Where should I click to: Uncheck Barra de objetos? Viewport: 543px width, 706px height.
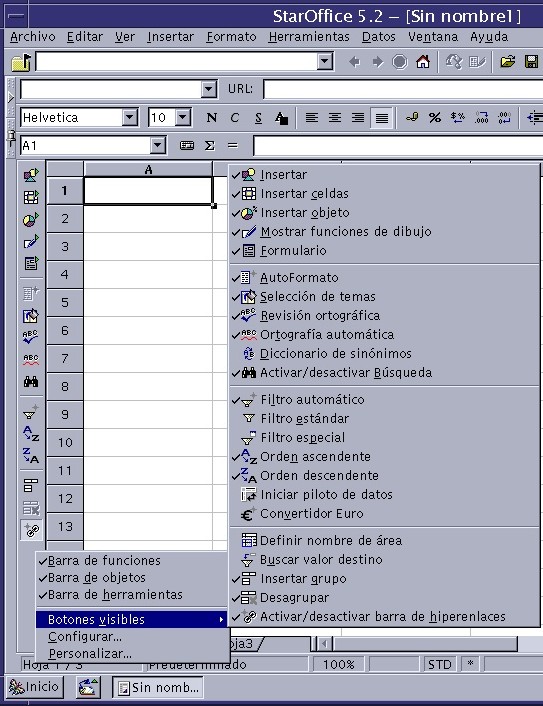tap(131, 578)
